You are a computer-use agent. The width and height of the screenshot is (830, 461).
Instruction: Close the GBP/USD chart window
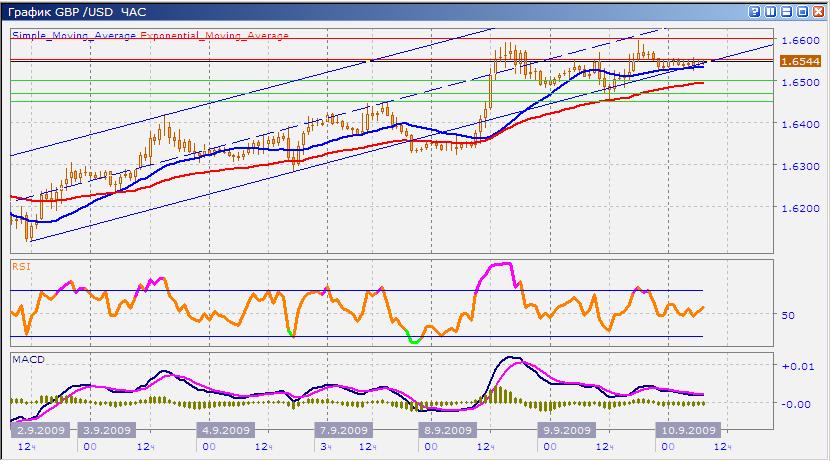click(x=819, y=11)
